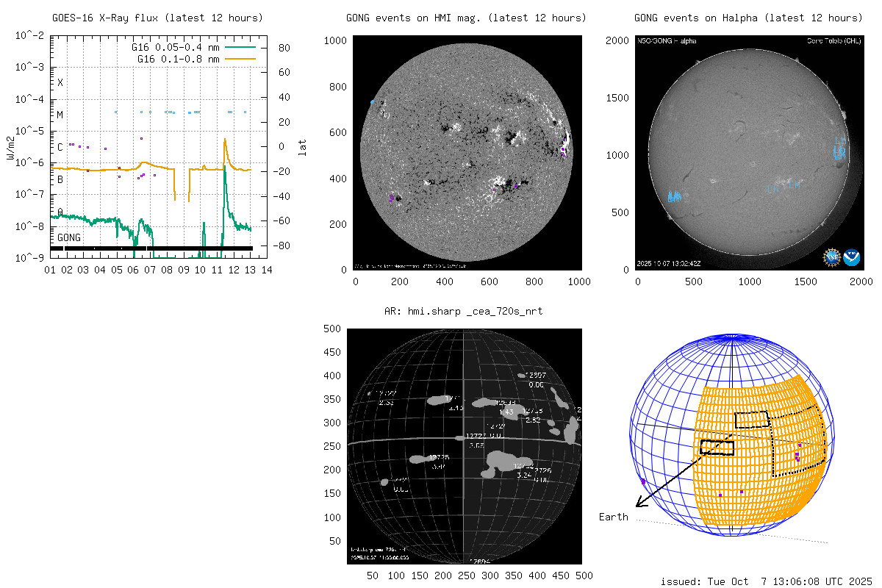Screen dimensions: 882x588
Task: Click active region label 12725 on SHARP map
Action: point(440,458)
